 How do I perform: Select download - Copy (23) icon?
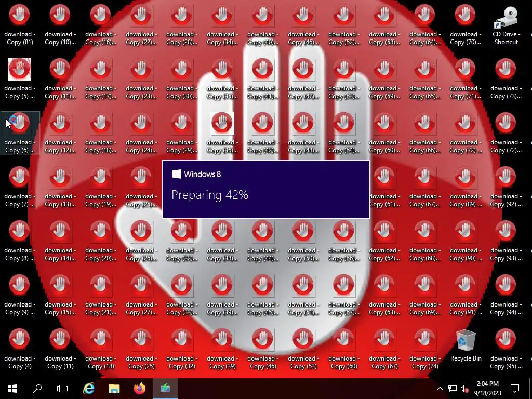pos(141,79)
